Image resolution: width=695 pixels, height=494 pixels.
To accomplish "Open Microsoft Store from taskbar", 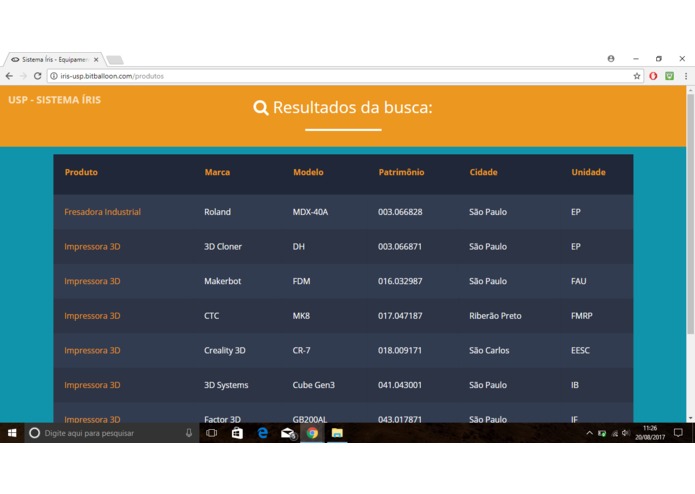I will click(237, 433).
